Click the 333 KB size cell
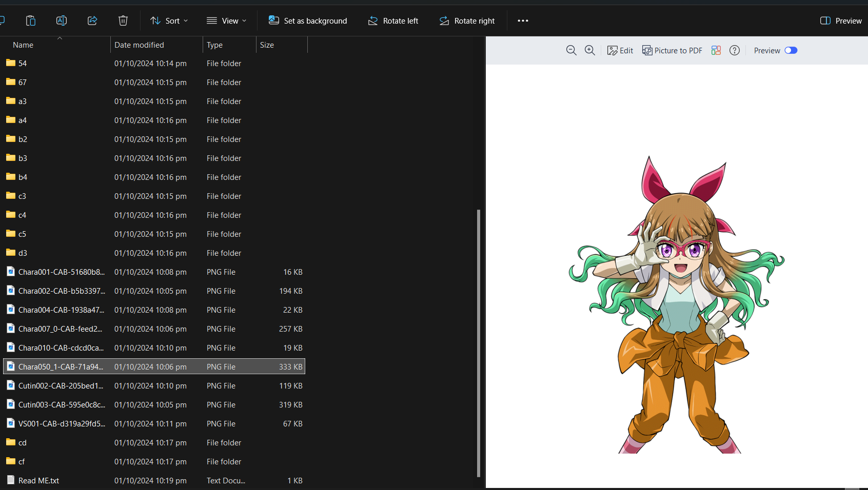 coord(290,367)
